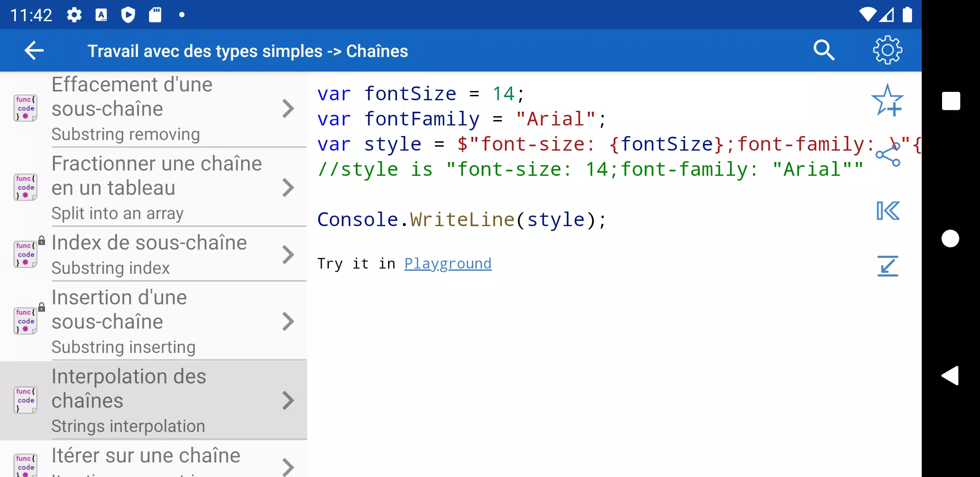Select Insertion d'une sous-chaîne list item
The height and width of the screenshot is (477, 980).
pyautogui.click(x=154, y=322)
